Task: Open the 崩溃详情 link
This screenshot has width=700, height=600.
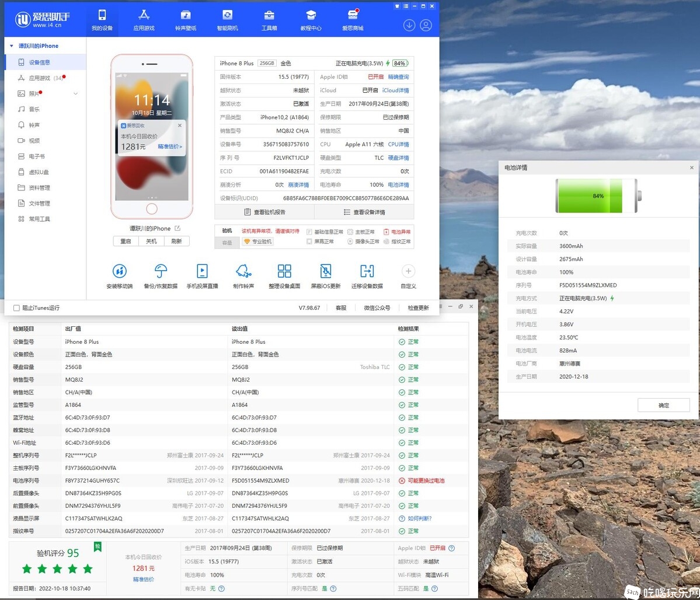Action: tap(298, 184)
